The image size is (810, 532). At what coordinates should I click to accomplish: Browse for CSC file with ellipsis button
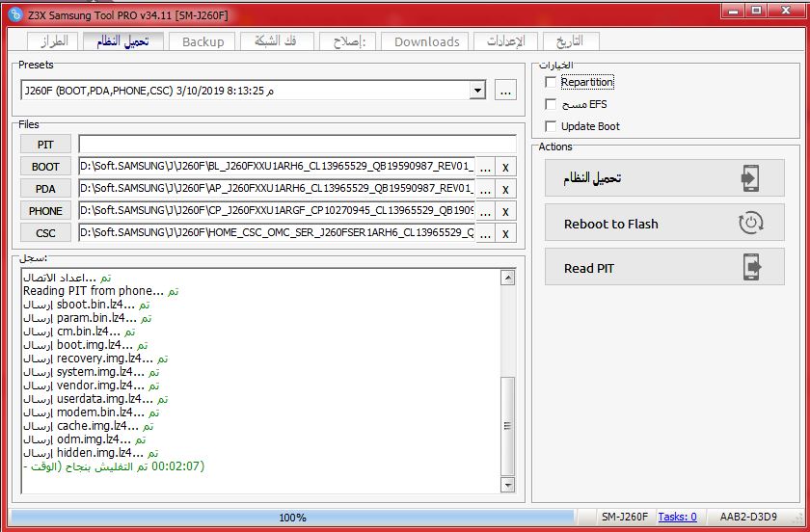(485, 234)
